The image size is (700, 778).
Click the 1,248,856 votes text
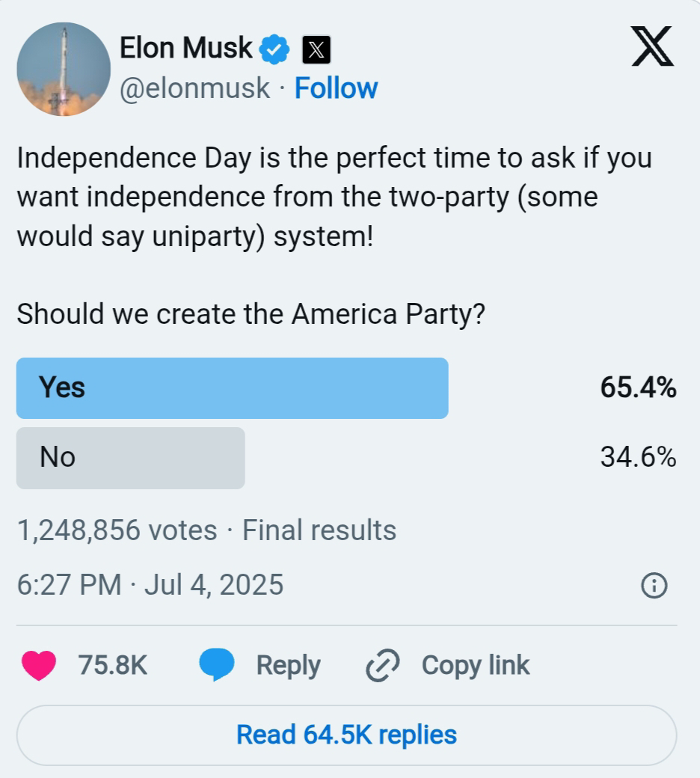point(117,530)
